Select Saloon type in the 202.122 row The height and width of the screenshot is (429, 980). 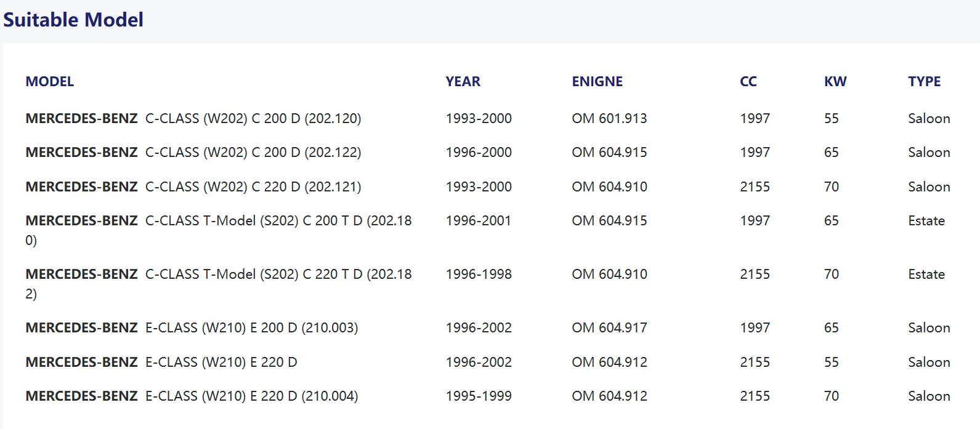tap(929, 152)
